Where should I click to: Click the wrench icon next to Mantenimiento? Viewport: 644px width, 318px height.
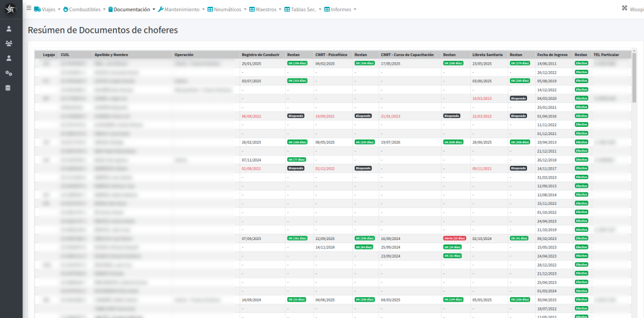tap(161, 9)
